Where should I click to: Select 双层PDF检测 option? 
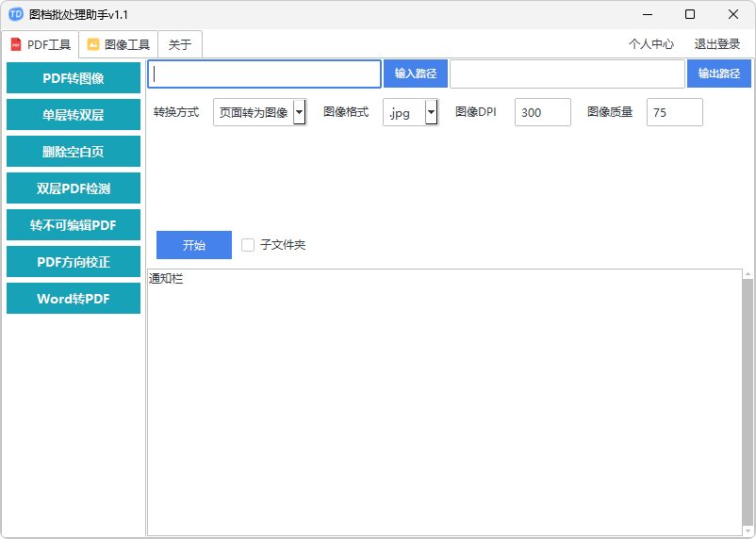[x=74, y=188]
